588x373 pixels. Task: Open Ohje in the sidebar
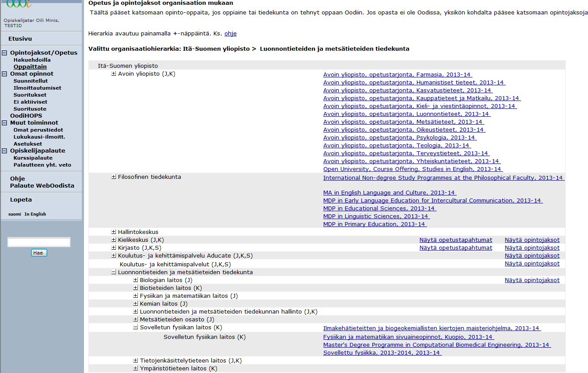pos(17,178)
